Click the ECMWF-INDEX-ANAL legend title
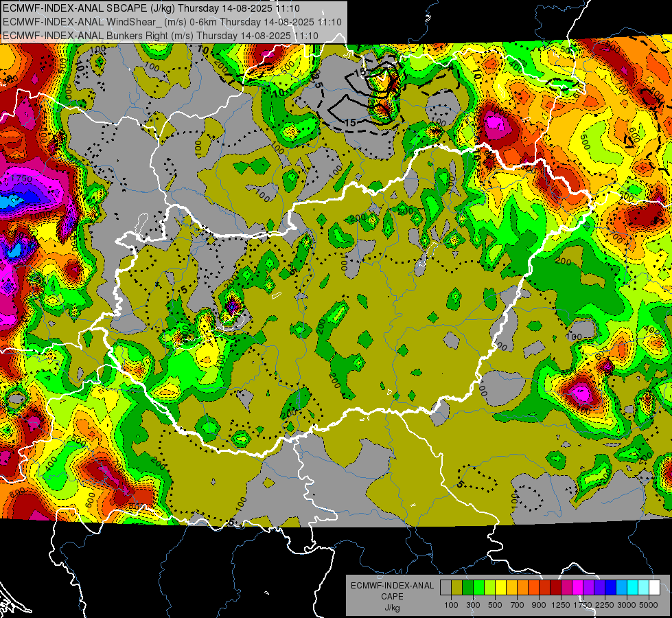Screen dimensions: 672x618 (392, 586)
